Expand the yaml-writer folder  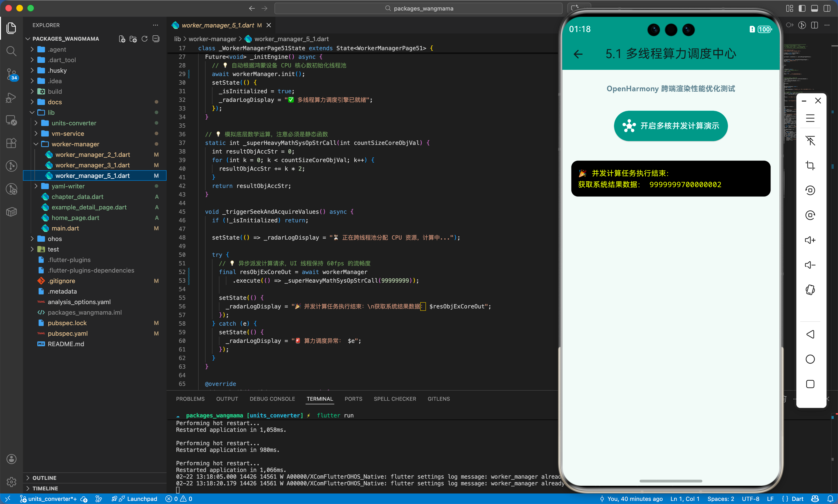(x=68, y=186)
